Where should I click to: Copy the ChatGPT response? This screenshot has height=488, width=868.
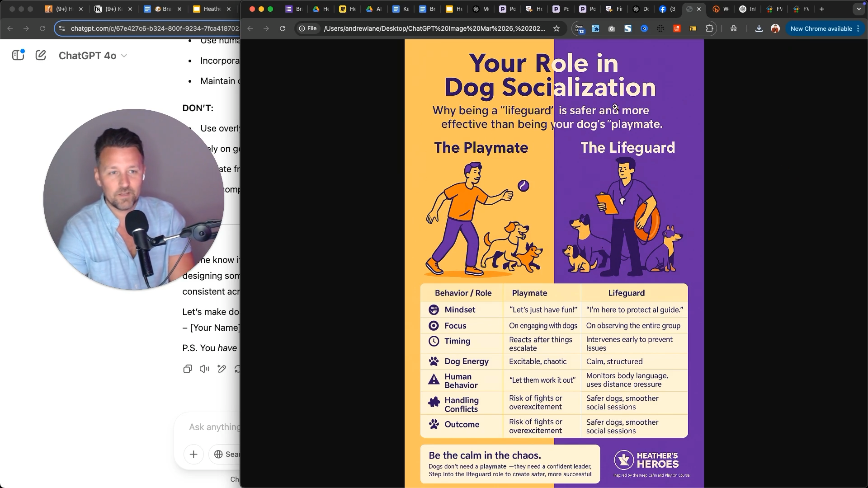pyautogui.click(x=187, y=369)
